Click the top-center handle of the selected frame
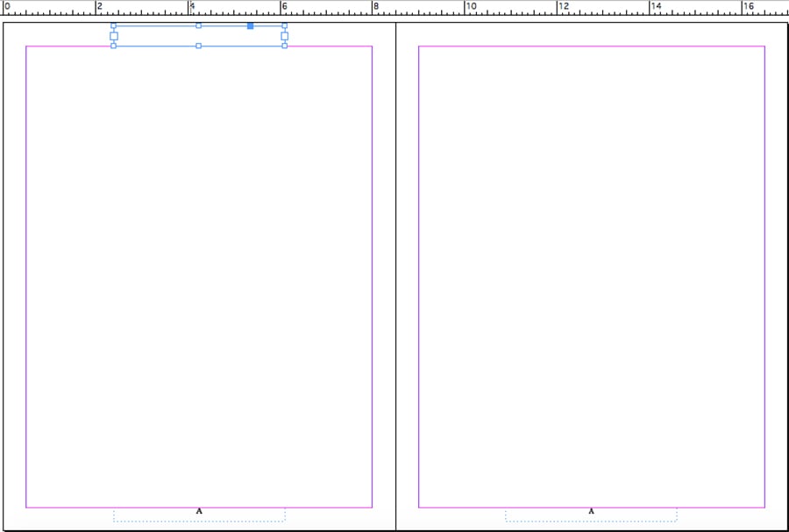This screenshot has width=789, height=532. (198, 26)
